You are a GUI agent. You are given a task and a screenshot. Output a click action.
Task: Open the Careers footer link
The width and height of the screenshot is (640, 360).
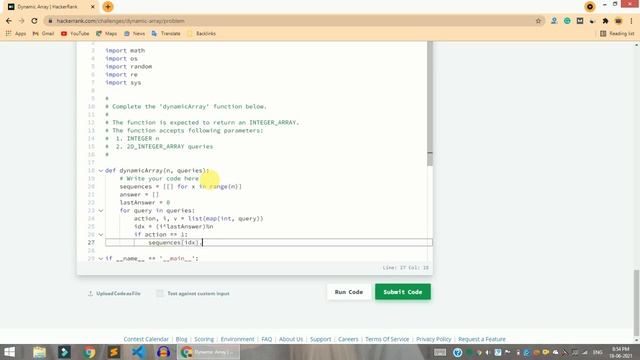[x=348, y=339]
